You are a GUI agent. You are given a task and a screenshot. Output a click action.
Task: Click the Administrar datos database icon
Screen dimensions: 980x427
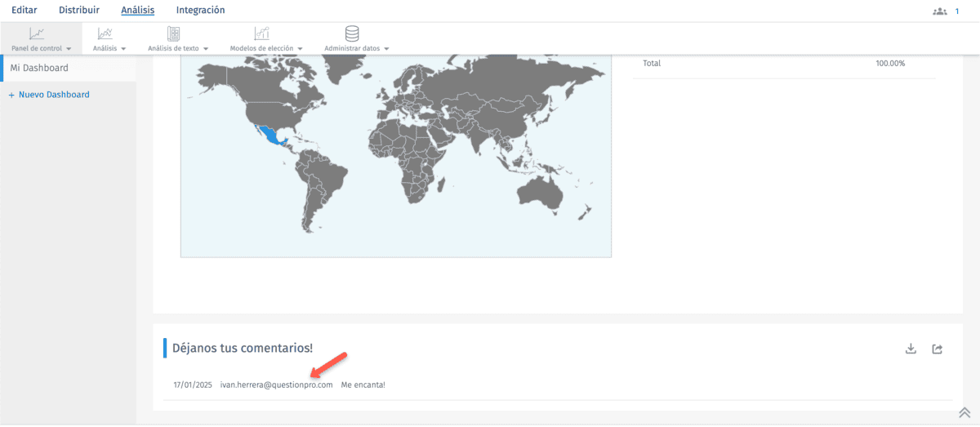pyautogui.click(x=352, y=33)
